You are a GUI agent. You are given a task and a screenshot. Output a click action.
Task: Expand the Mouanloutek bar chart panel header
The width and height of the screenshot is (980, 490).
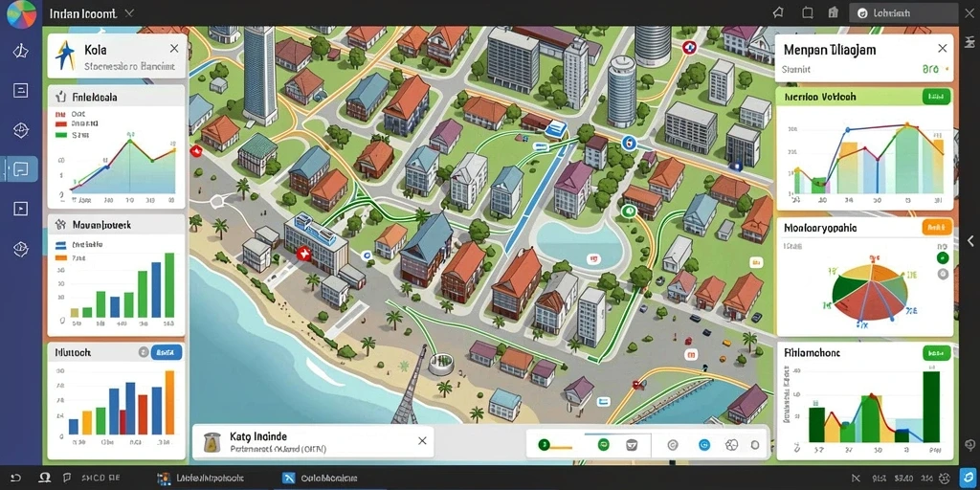point(116,224)
